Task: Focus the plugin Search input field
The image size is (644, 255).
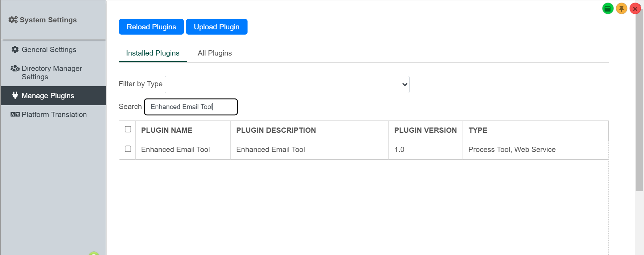Action: click(191, 107)
